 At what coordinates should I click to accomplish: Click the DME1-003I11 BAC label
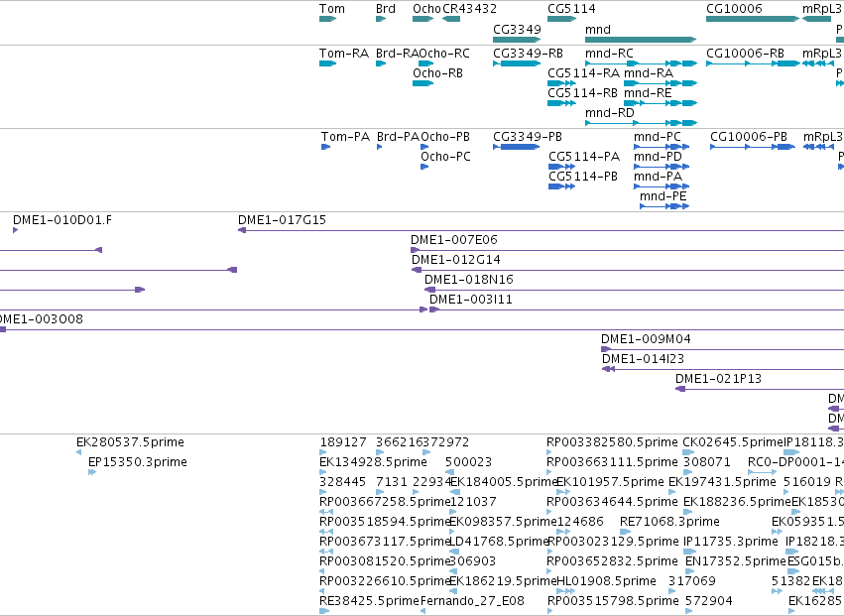click(x=471, y=300)
